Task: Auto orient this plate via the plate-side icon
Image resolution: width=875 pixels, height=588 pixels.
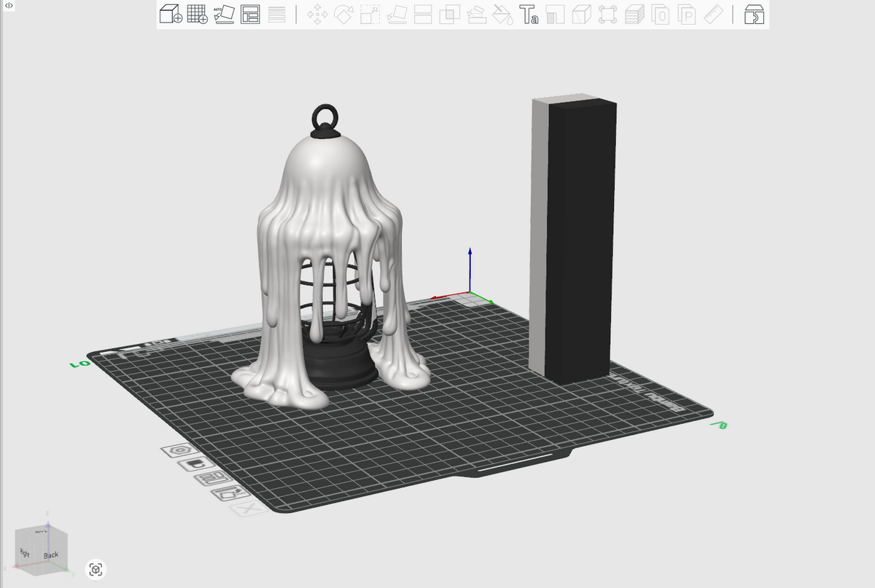Action: 230,493
